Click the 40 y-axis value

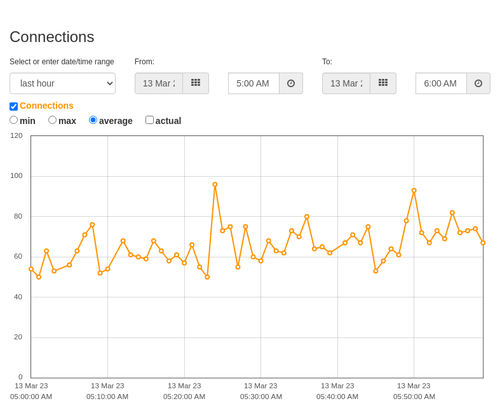tap(18, 297)
